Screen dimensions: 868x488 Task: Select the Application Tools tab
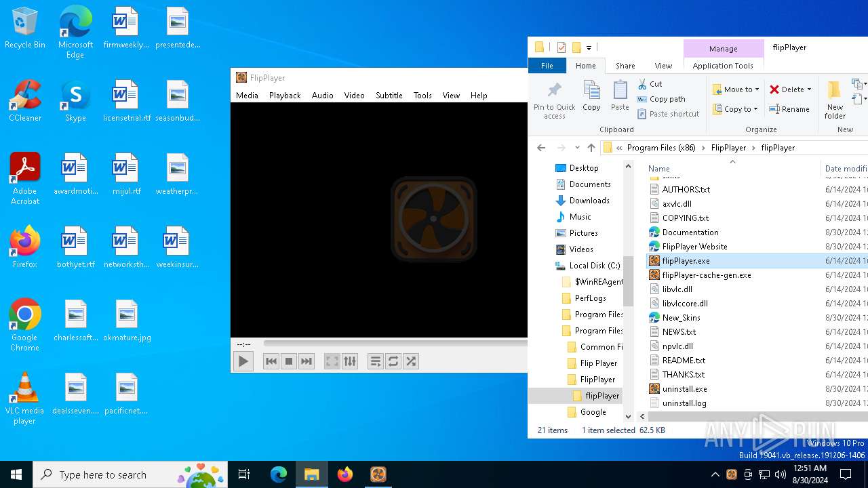tap(723, 66)
